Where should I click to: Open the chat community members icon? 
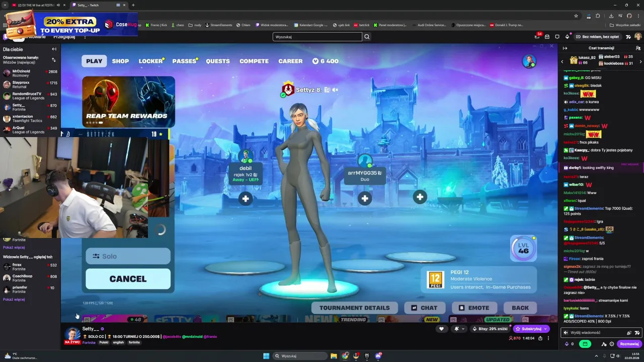tap(638, 48)
